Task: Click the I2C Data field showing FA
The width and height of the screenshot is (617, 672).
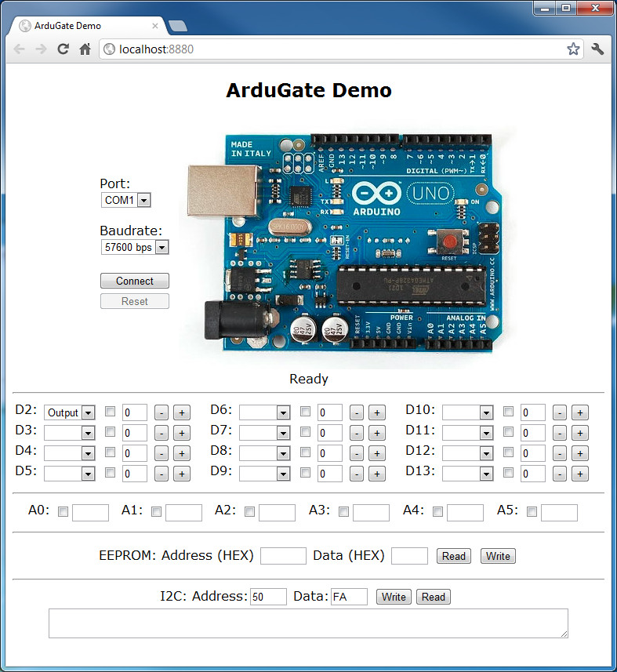Action: pyautogui.click(x=349, y=597)
